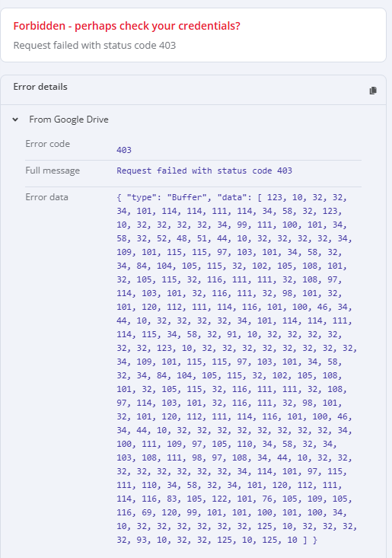Click the Error code field label
Viewport: 392px width, 558px height.
coord(48,144)
